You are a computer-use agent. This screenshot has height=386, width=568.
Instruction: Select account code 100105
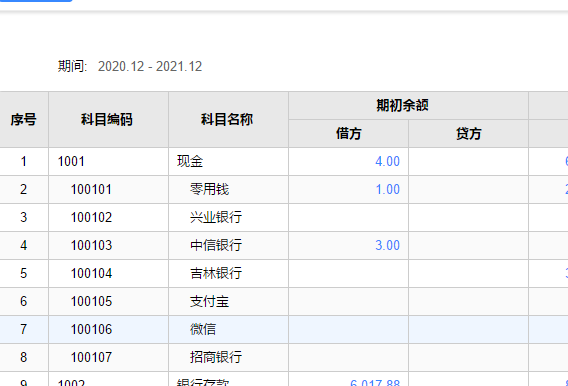click(91, 302)
